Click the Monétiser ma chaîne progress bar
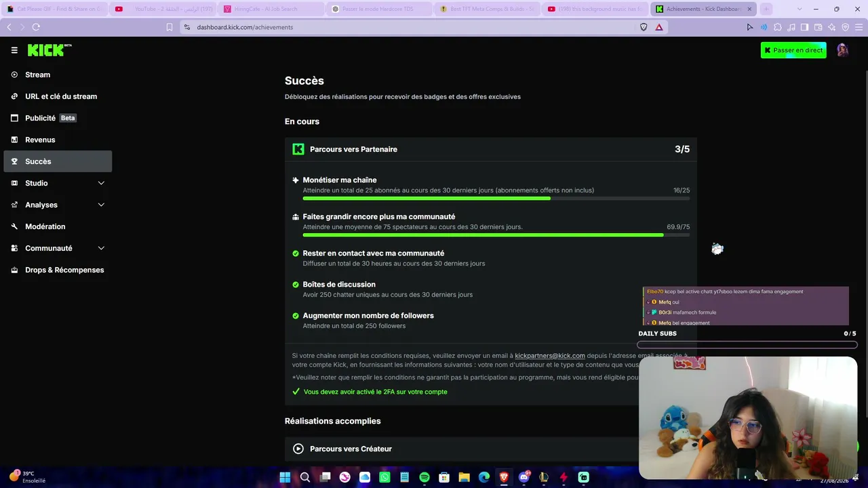868x488 pixels. pos(496,199)
